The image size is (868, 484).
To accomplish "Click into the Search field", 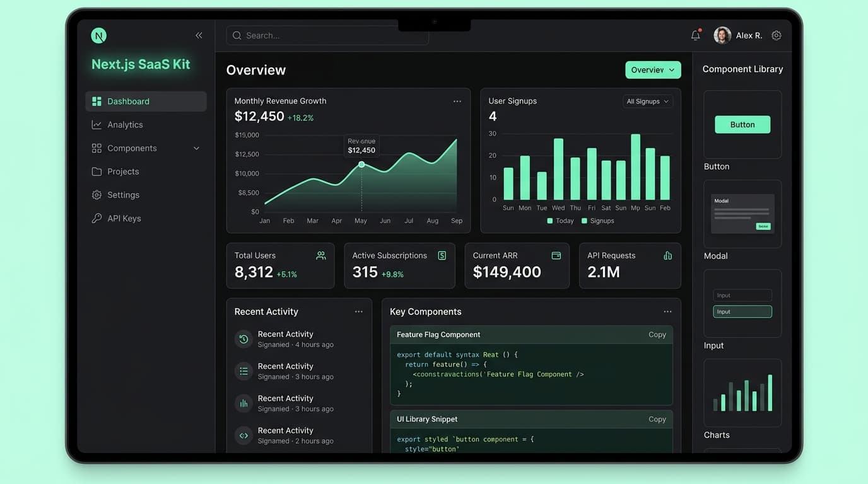I will pyautogui.click(x=327, y=36).
